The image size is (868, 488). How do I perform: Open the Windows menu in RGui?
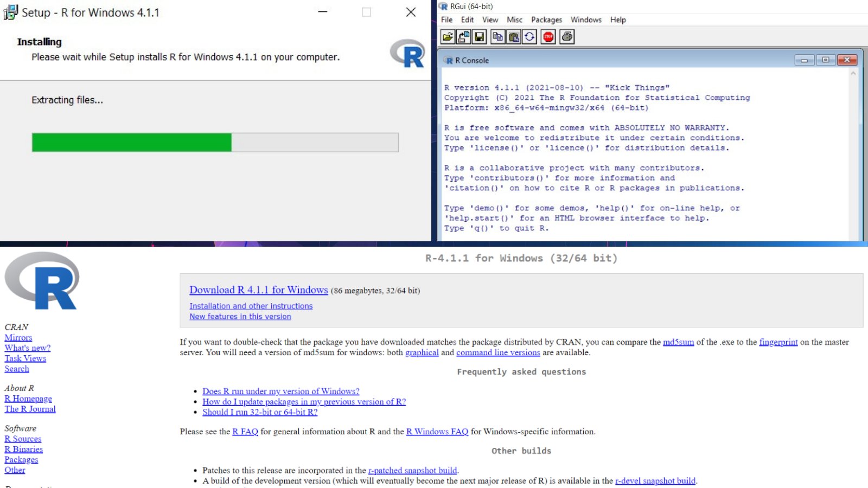click(586, 20)
